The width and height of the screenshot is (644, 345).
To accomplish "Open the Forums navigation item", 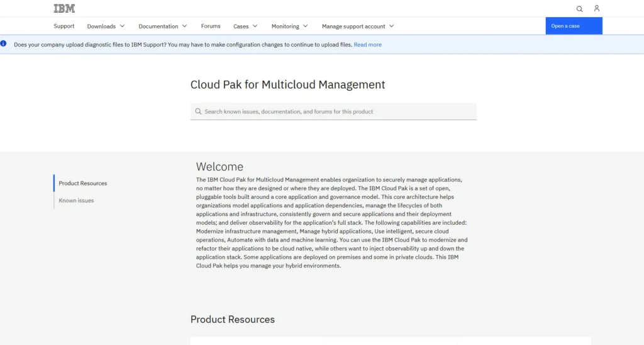I will tap(211, 26).
